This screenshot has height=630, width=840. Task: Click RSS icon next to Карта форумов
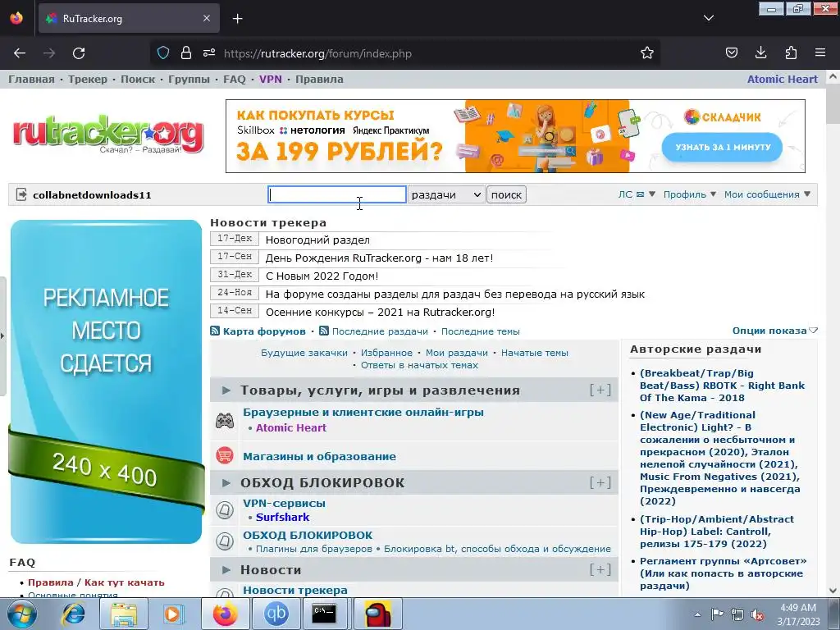[215, 331]
